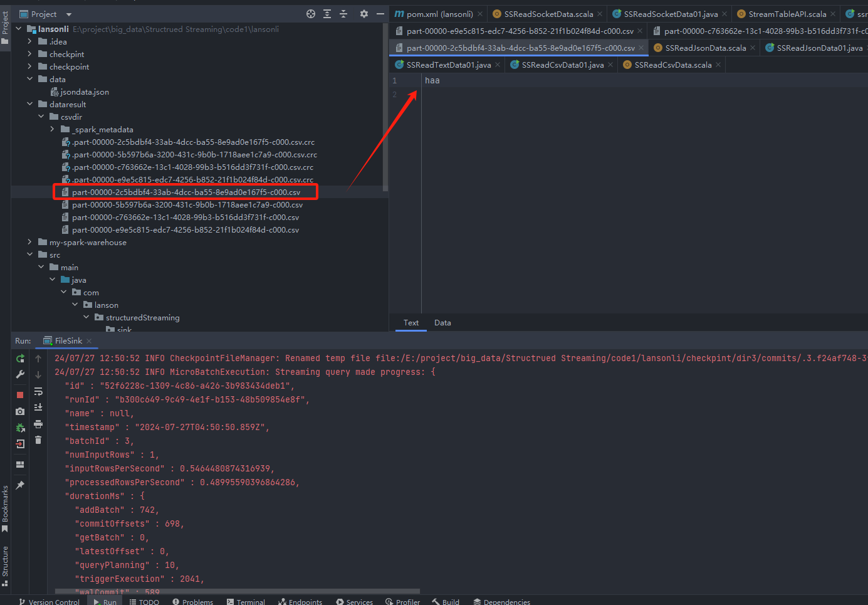Close the SSReadCsvData.scala tab

coord(718,65)
